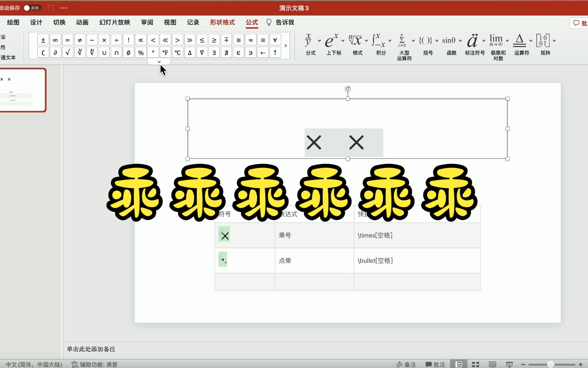
Task: Expand the symbol gallery downward
Action: tap(159, 62)
